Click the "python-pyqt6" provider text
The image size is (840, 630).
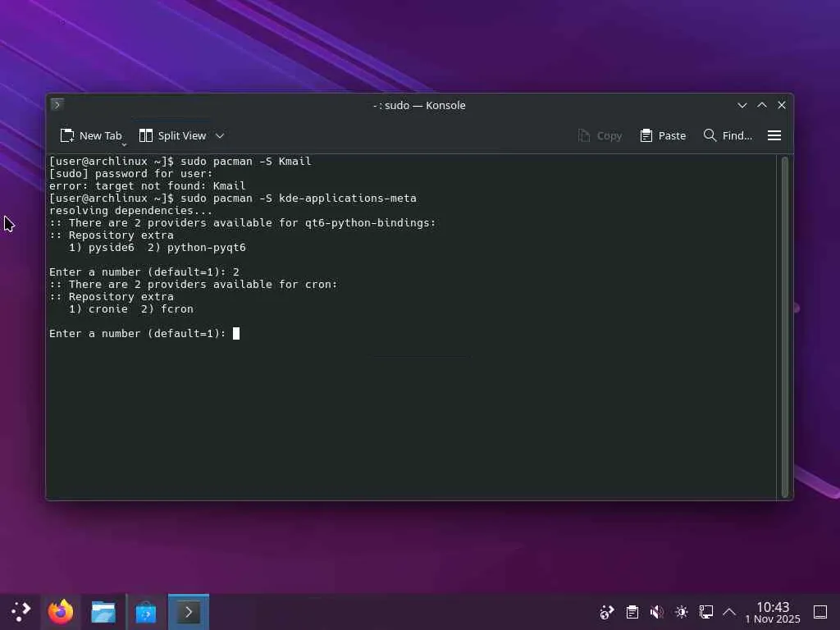206,248
